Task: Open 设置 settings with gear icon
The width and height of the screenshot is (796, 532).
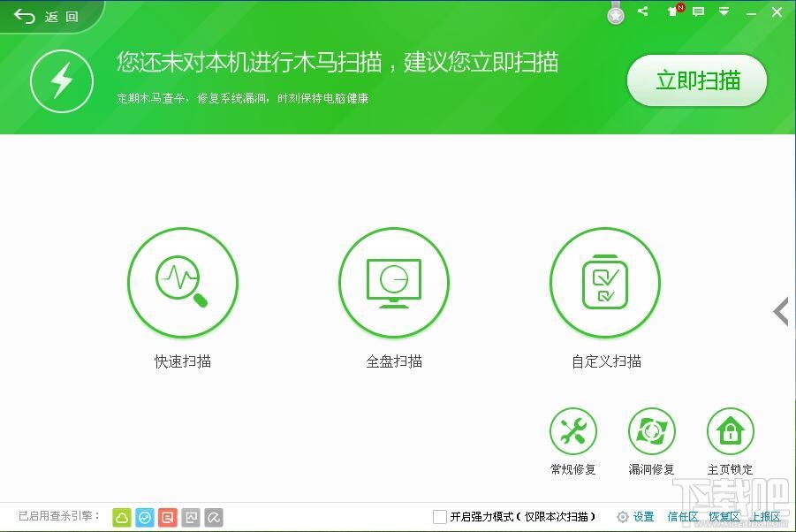Action: pos(636,517)
